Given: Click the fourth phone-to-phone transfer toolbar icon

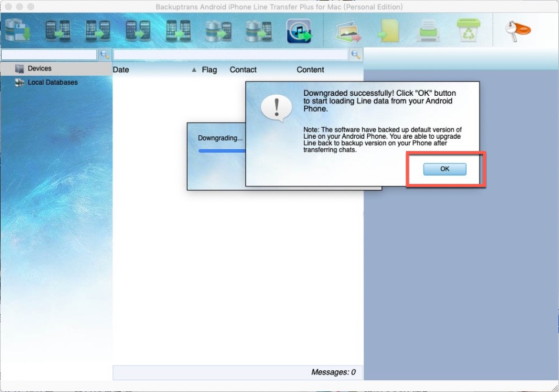Looking at the screenshot, I should point(178,31).
